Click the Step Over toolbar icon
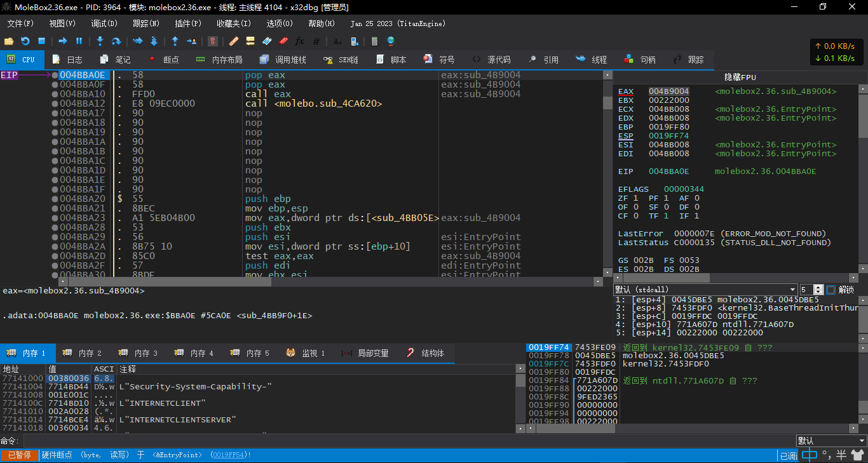Image resolution: width=868 pixels, height=463 pixels. (x=116, y=41)
